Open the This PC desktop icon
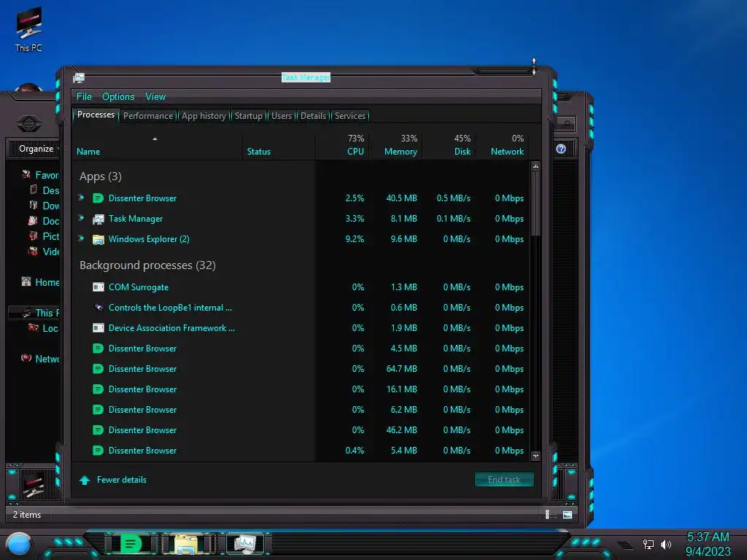747x560 pixels. [28, 28]
